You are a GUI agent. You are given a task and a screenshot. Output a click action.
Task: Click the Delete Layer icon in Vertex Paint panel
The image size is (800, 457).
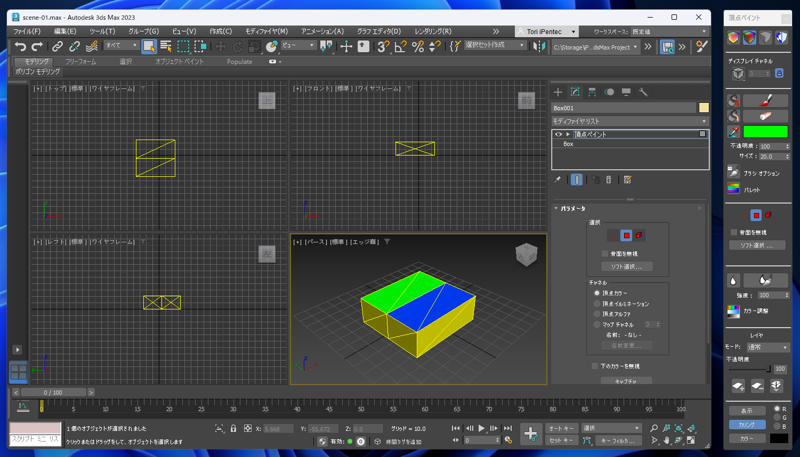click(x=757, y=386)
